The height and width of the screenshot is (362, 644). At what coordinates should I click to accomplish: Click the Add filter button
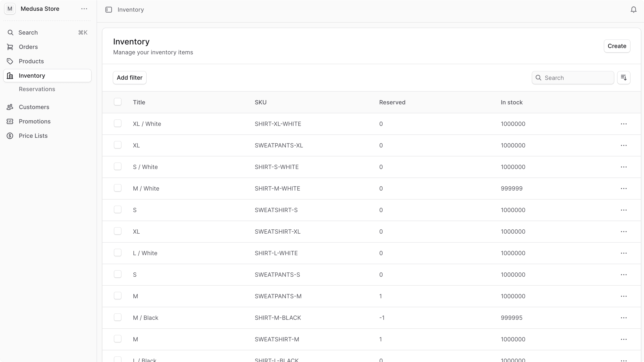click(x=130, y=77)
